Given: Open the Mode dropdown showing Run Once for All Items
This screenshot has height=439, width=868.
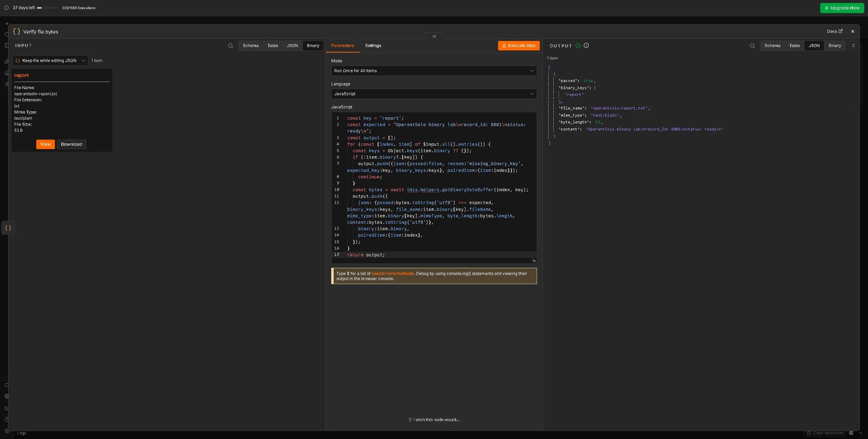Looking at the screenshot, I should (434, 71).
